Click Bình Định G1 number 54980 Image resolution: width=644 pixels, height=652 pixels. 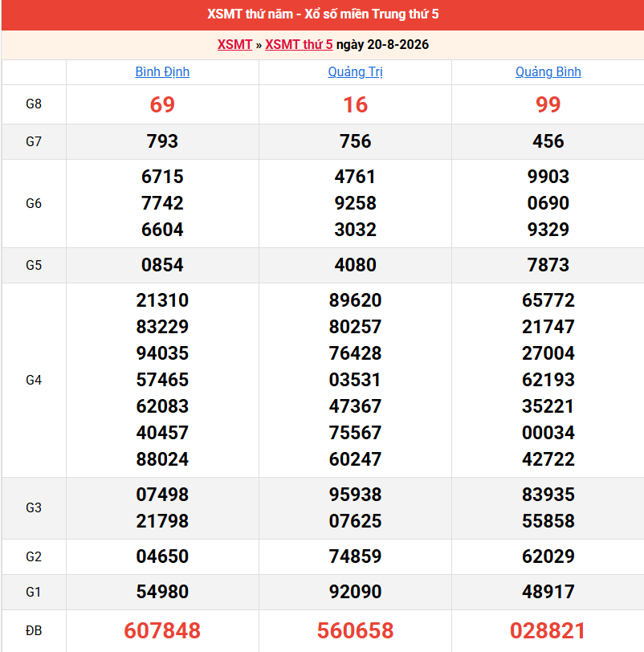[162, 592]
